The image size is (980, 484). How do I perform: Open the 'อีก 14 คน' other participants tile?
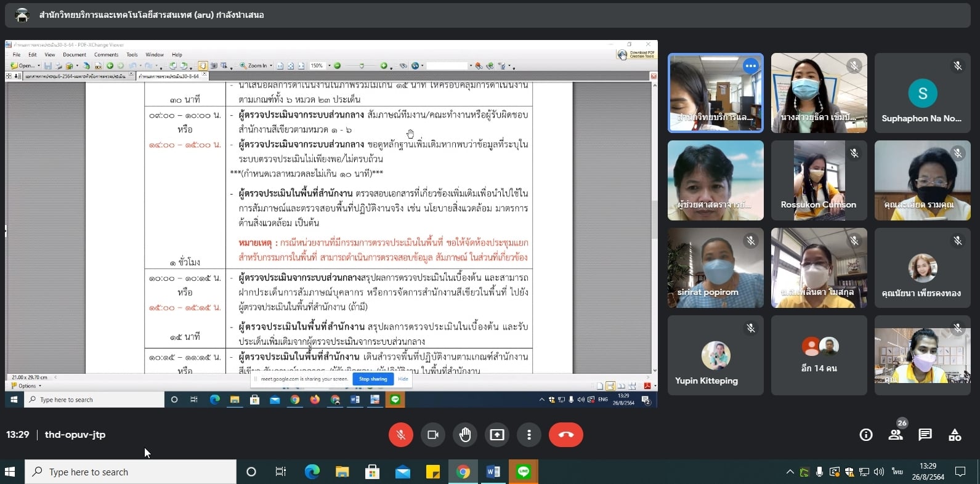click(819, 355)
